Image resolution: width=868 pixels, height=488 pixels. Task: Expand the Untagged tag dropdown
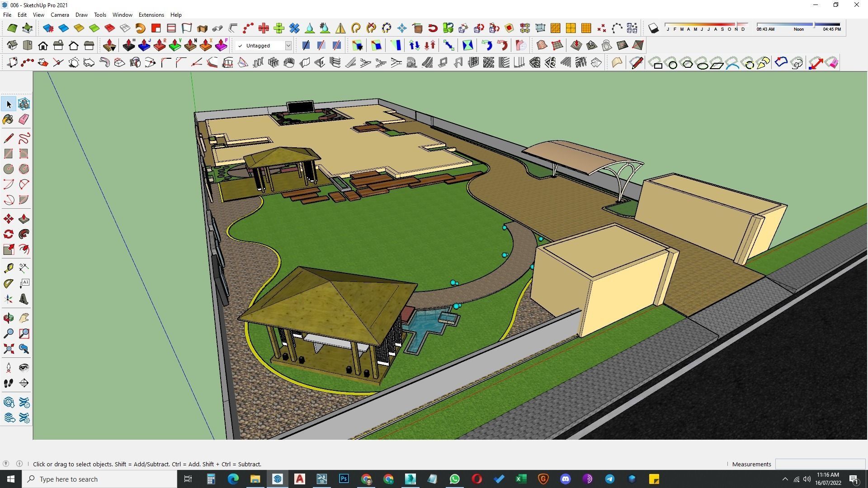point(288,46)
